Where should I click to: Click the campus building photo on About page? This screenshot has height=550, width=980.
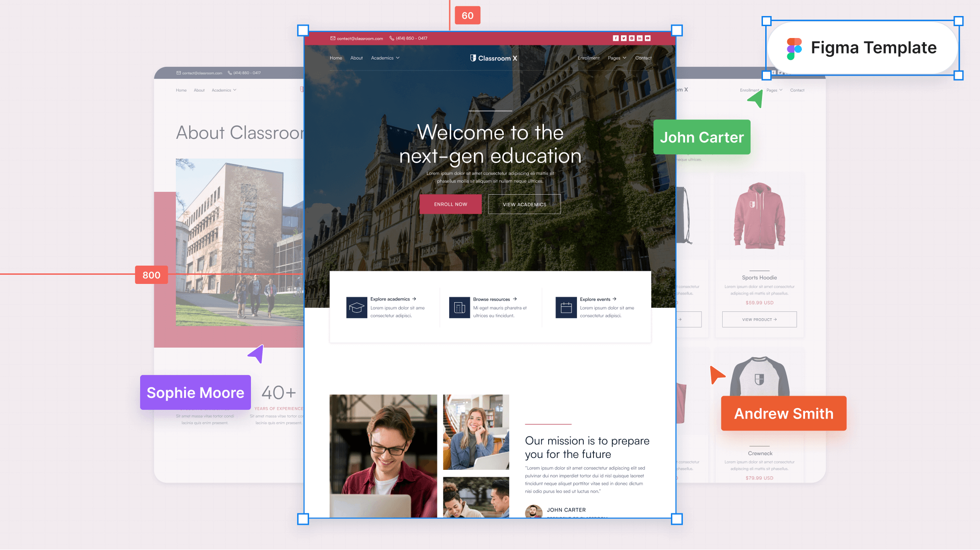tap(240, 242)
